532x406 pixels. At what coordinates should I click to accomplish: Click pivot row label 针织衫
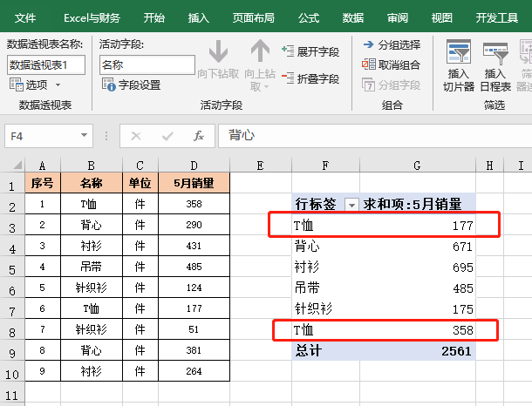(313, 308)
